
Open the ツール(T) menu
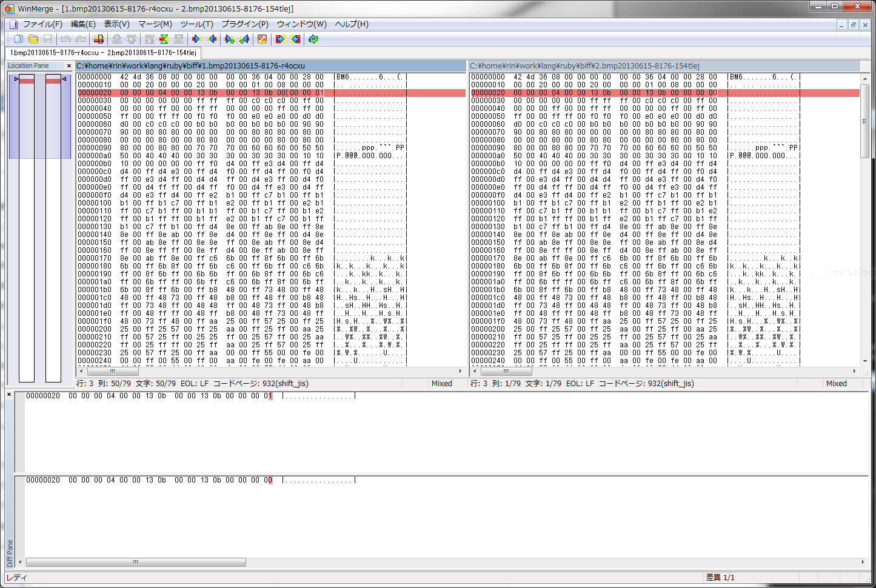point(197,24)
